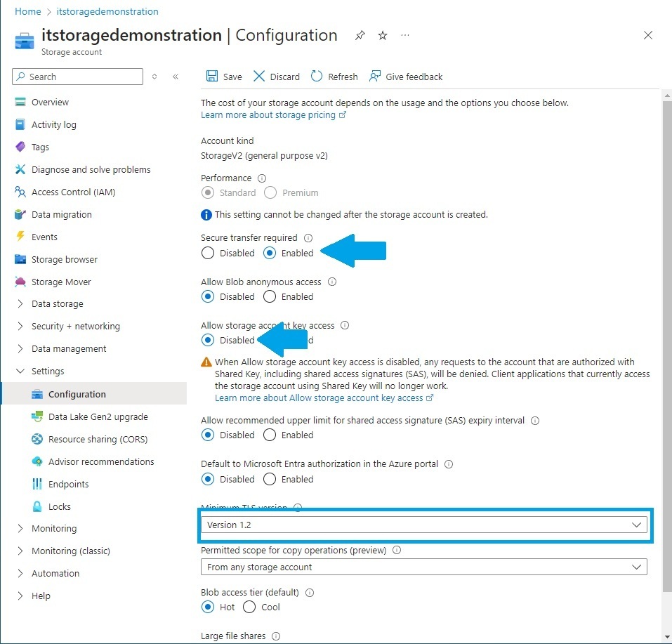Set Allow Blob anonymous access to Disabled
Viewport: 672px width, 644px height.
click(x=208, y=296)
